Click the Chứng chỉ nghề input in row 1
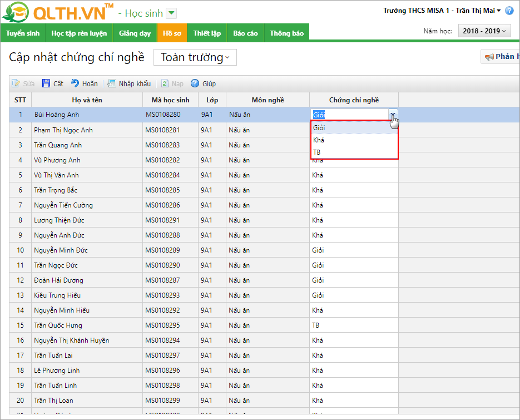The image size is (520, 420). 350,115
